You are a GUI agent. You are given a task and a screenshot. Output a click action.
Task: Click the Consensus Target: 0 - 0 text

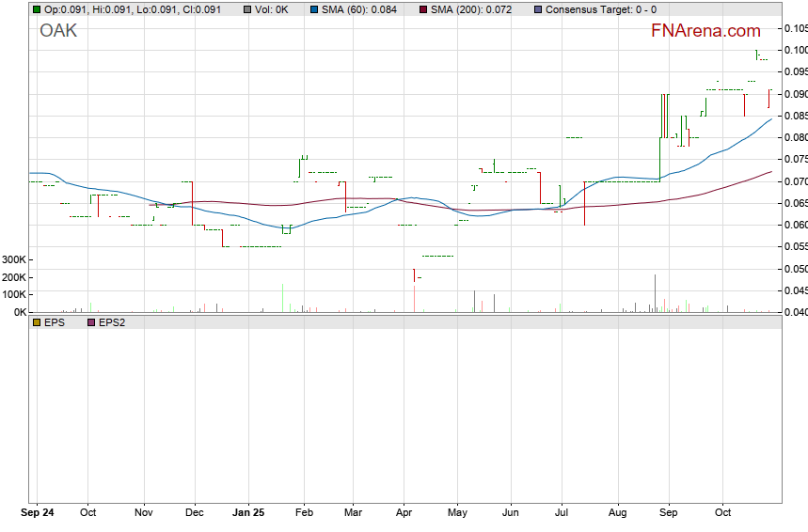click(601, 9)
